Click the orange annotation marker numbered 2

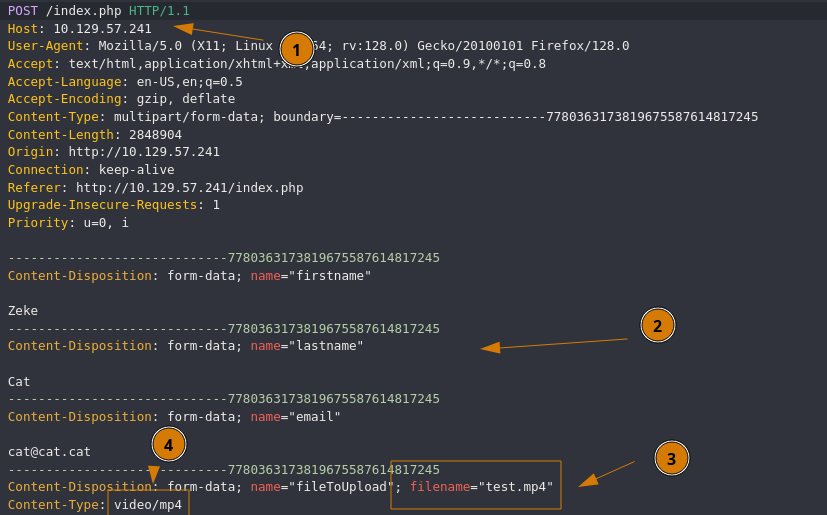pyautogui.click(x=657, y=325)
